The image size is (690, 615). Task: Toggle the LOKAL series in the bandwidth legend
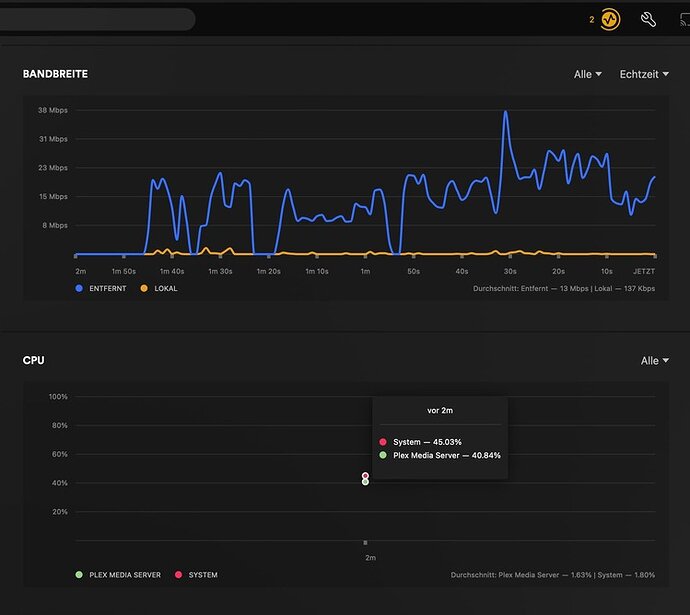click(x=159, y=289)
